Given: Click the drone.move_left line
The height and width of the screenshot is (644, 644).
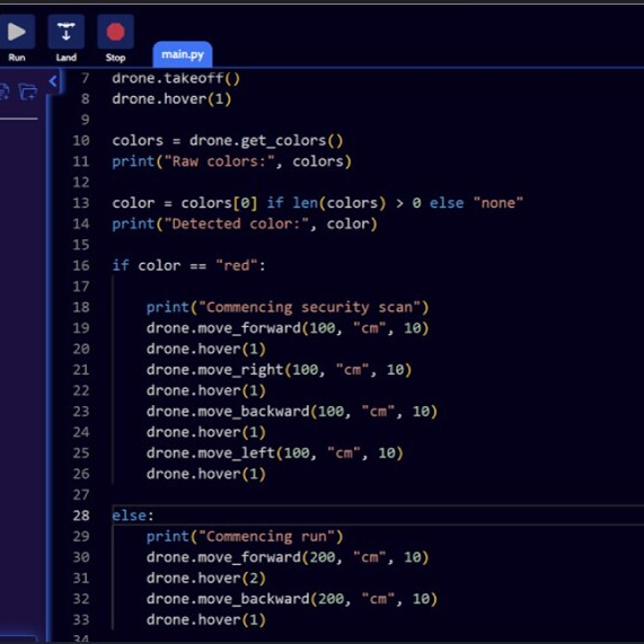Looking at the screenshot, I should [274, 453].
